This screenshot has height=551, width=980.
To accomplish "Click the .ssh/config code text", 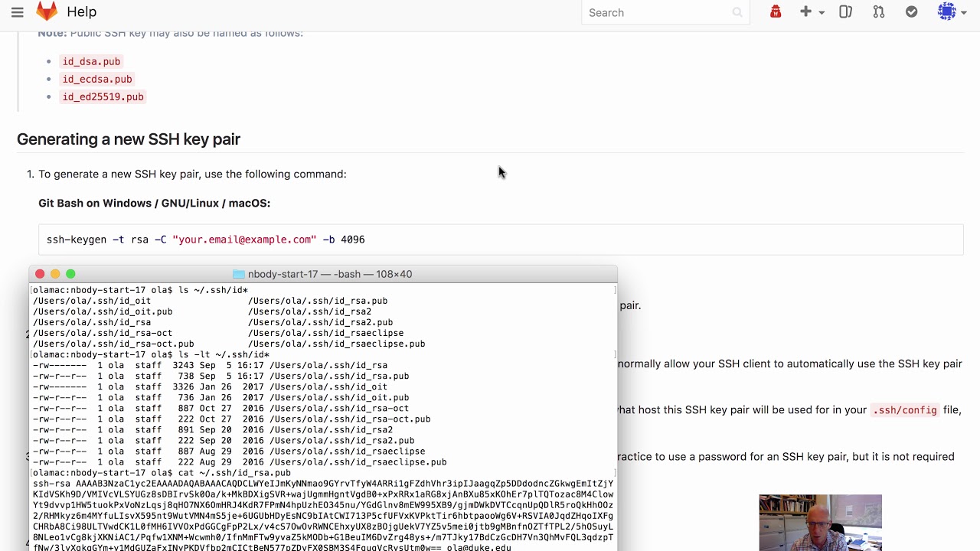I will pyautogui.click(x=904, y=410).
